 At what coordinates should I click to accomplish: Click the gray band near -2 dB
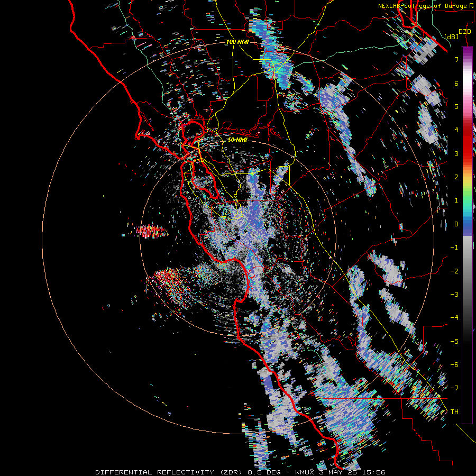[x=467, y=271]
